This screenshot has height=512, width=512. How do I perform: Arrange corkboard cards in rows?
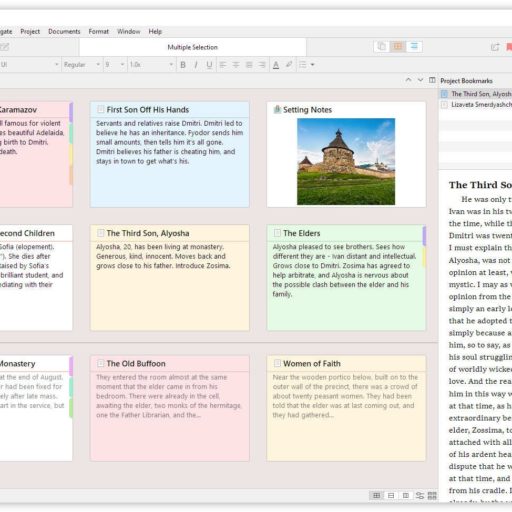391,495
